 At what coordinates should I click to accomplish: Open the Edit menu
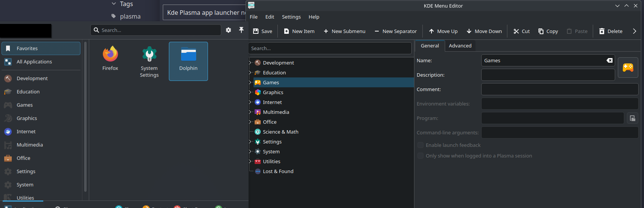coord(270,17)
